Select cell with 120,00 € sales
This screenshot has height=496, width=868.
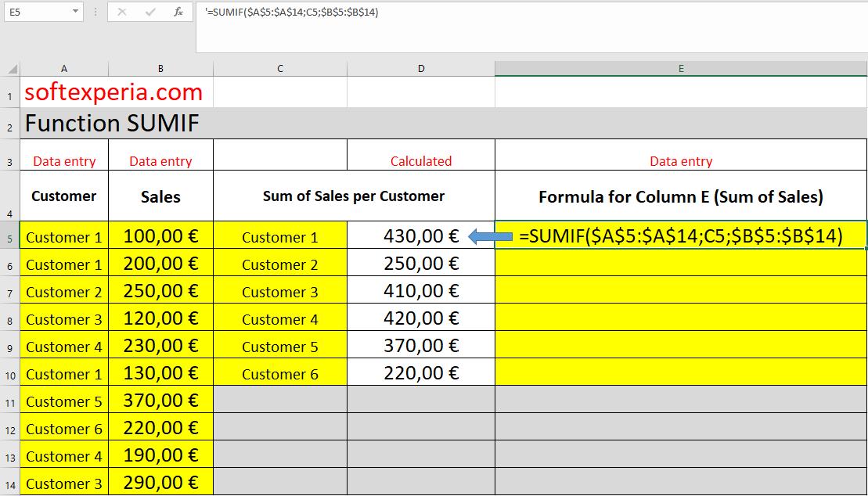pyautogui.click(x=160, y=318)
